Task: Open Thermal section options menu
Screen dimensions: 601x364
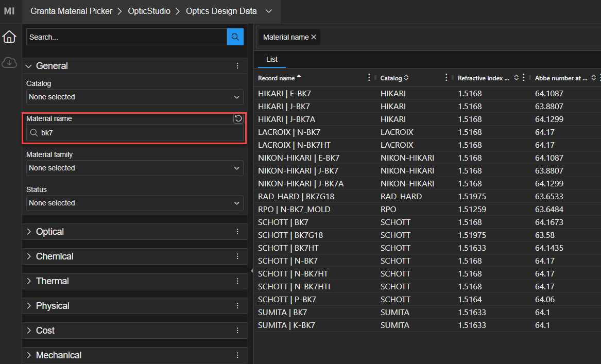Action: point(237,281)
